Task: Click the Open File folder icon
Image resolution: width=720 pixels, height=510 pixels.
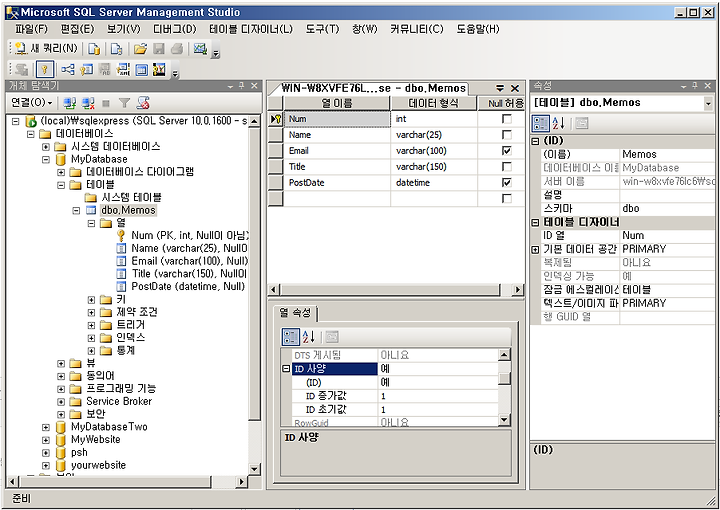Action: [x=141, y=49]
